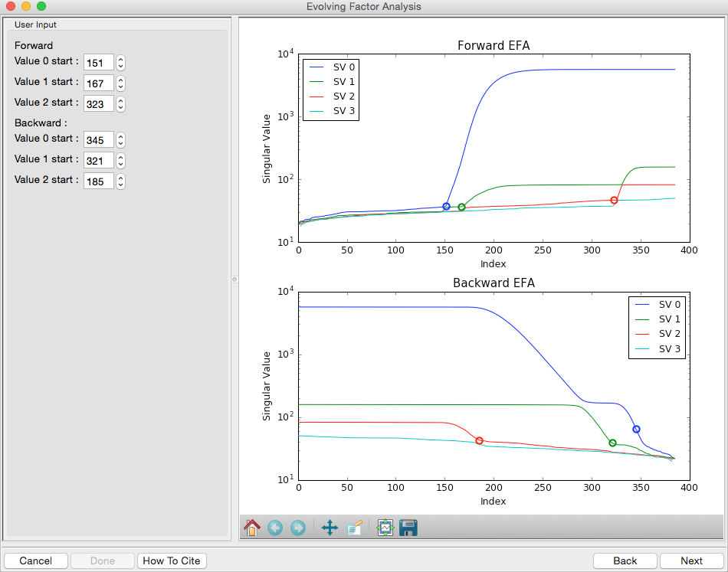The height and width of the screenshot is (572, 728).
Task: Click the blue SV 0 marker in Forward EFA
Action: click(446, 206)
